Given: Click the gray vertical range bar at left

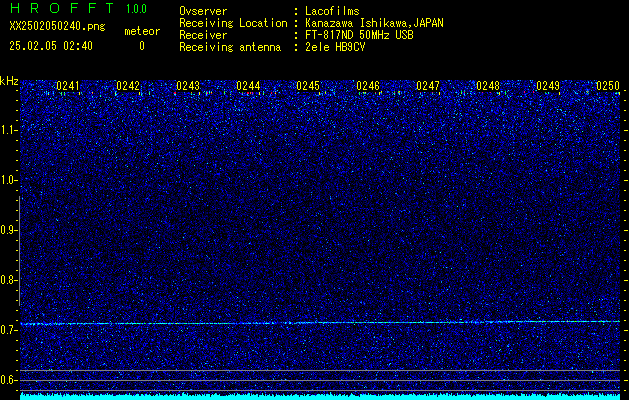Looking at the screenshot, I should (19, 251).
